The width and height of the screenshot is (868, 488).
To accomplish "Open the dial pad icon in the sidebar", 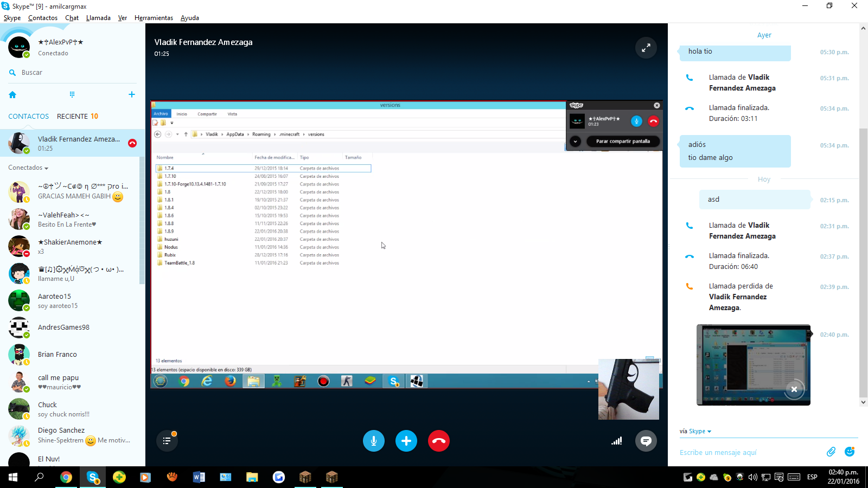I will point(72,94).
